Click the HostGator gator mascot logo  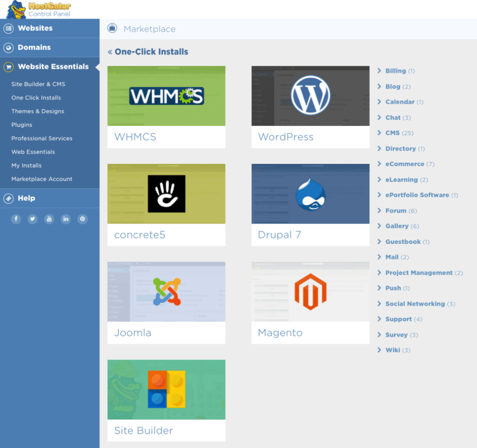[16, 9]
